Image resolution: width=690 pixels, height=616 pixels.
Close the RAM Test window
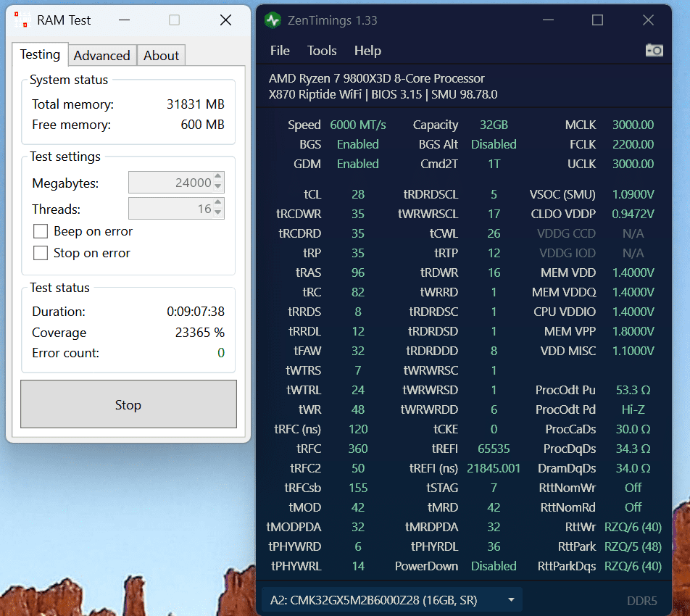[x=225, y=20]
